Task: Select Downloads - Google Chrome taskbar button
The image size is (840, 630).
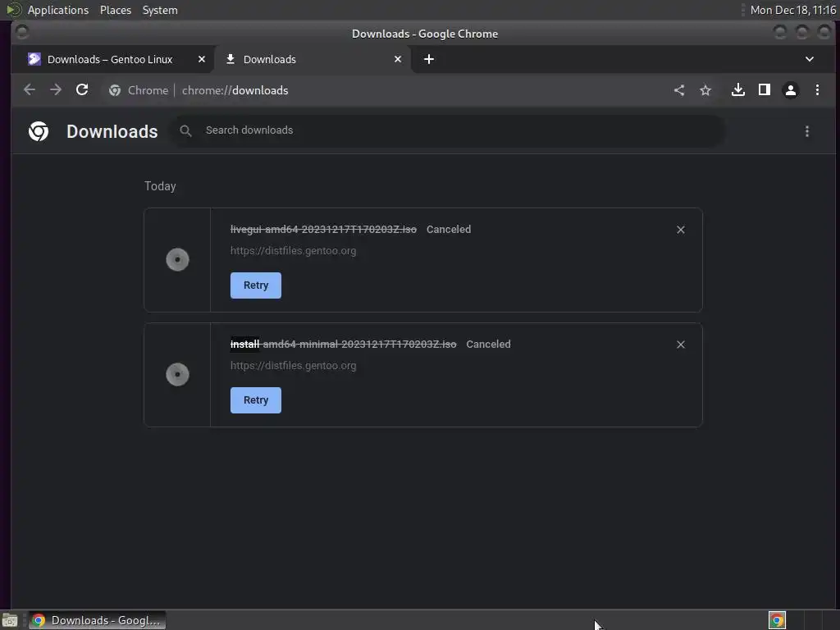Action: point(98,620)
